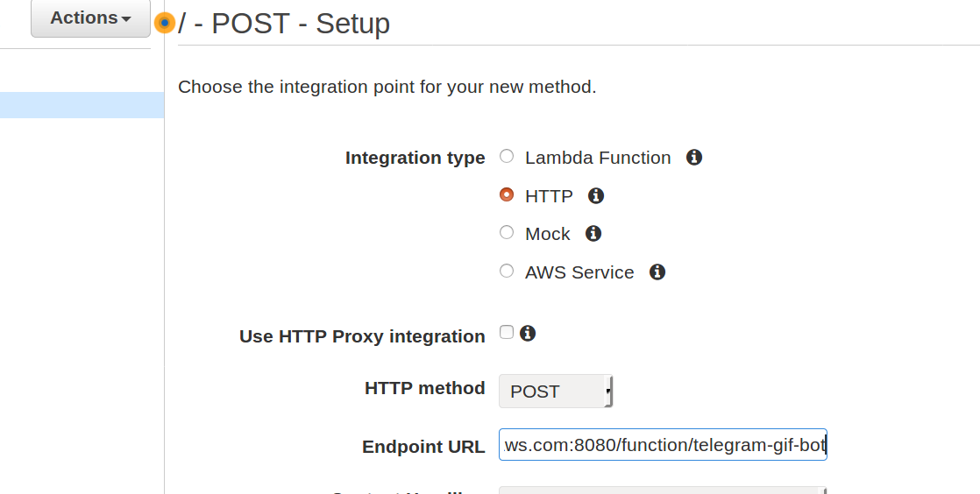980x494 pixels.
Task: Select the Lambda Function radio button
Action: [x=507, y=156]
